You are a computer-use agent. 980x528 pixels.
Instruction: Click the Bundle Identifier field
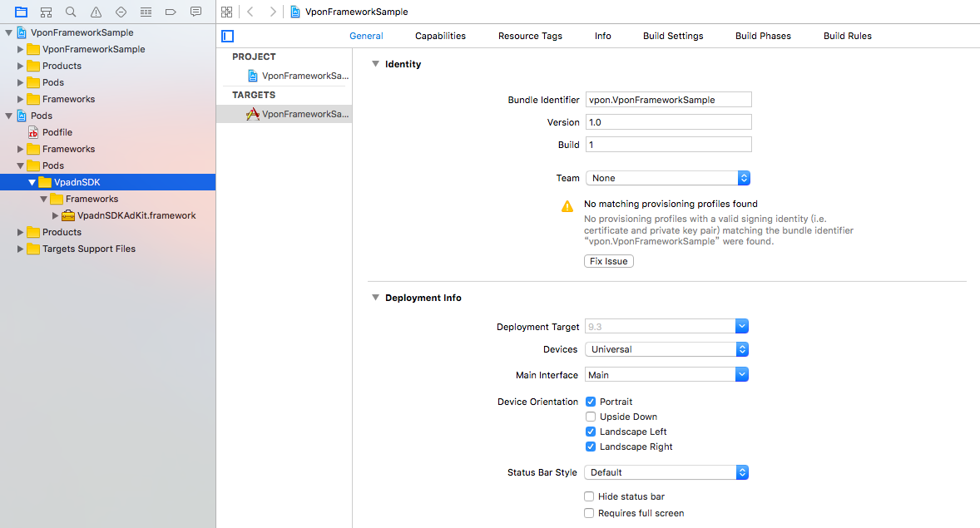point(669,100)
